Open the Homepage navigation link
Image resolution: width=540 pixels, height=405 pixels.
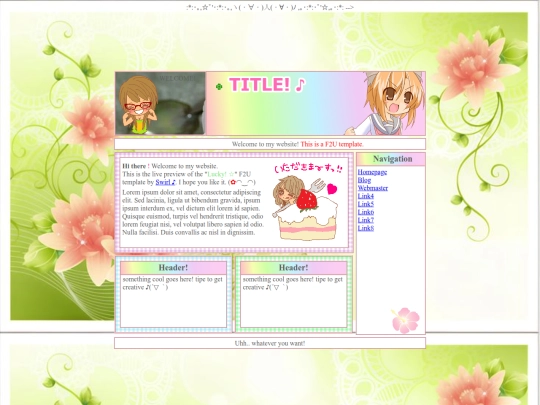pos(372,172)
